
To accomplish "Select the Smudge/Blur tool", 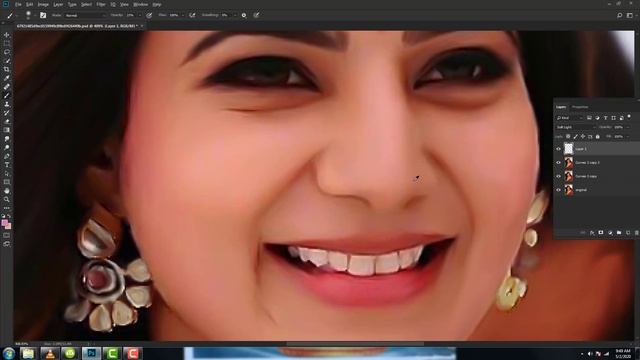I will (7, 139).
